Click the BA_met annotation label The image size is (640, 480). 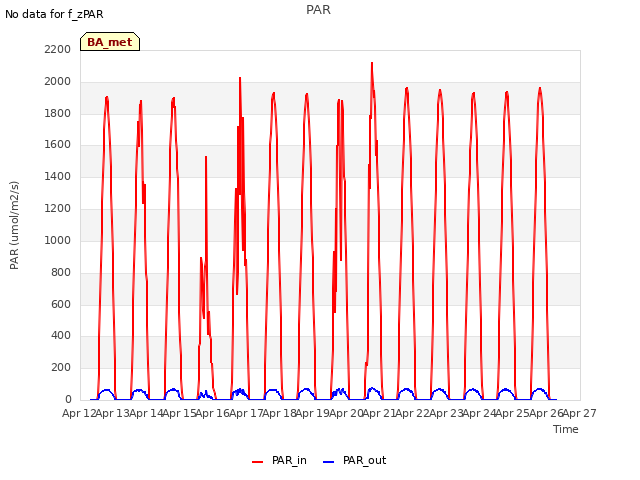click(110, 42)
